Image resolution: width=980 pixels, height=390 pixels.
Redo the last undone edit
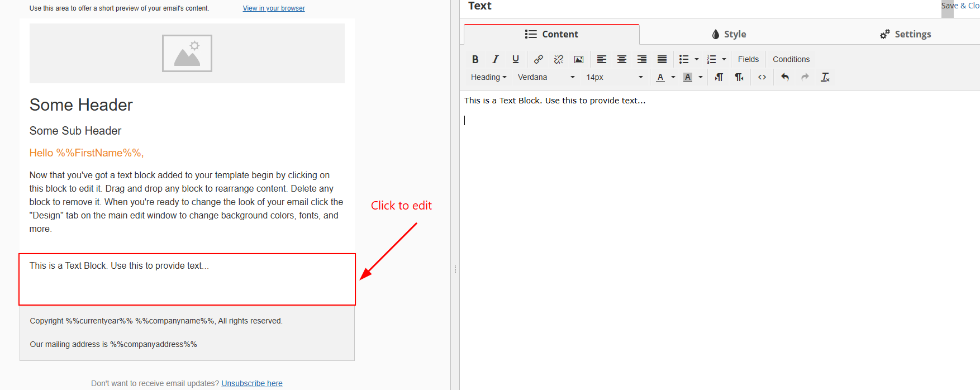coord(805,77)
